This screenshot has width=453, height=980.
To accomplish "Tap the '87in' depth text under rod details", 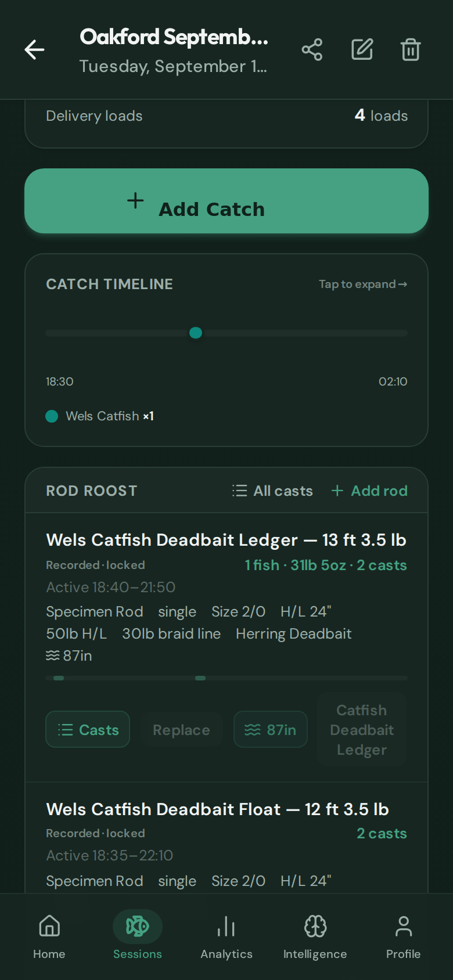I will coord(69,655).
